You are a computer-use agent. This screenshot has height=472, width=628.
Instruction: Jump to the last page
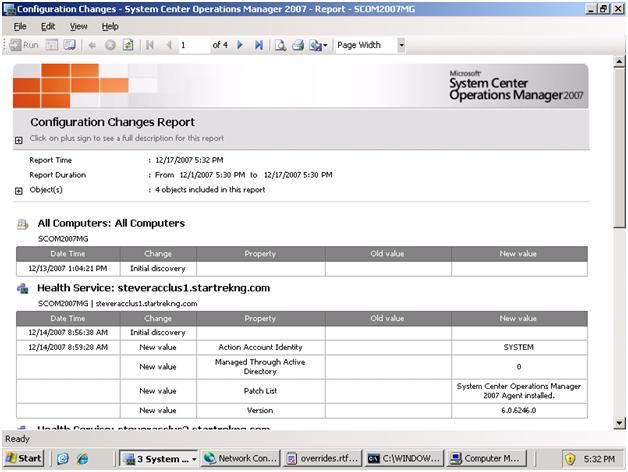point(259,45)
